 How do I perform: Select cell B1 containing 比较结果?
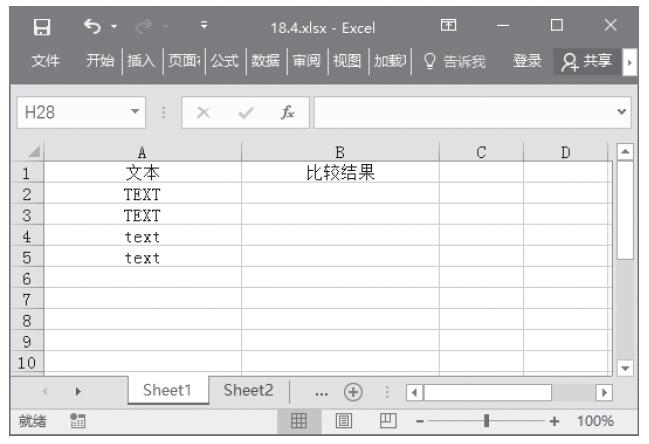click(x=340, y=173)
